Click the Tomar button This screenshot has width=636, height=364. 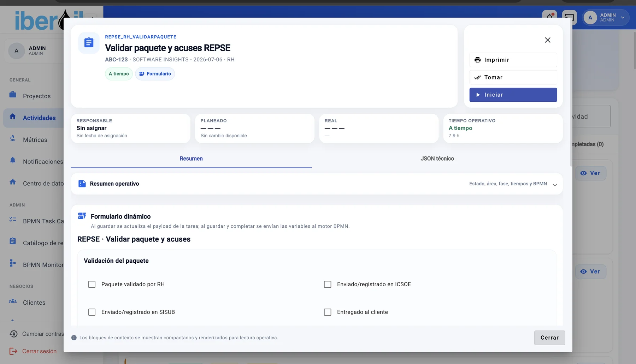(513, 77)
